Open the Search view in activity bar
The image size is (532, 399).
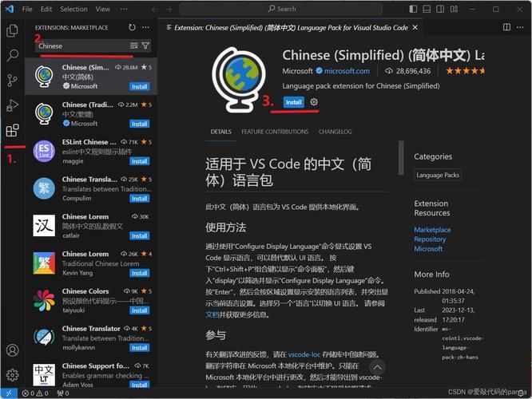point(13,55)
